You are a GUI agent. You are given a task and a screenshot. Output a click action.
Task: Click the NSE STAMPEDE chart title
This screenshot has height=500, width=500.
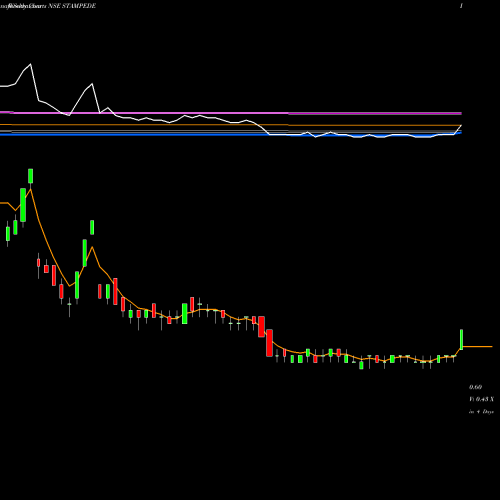pos(72,6)
